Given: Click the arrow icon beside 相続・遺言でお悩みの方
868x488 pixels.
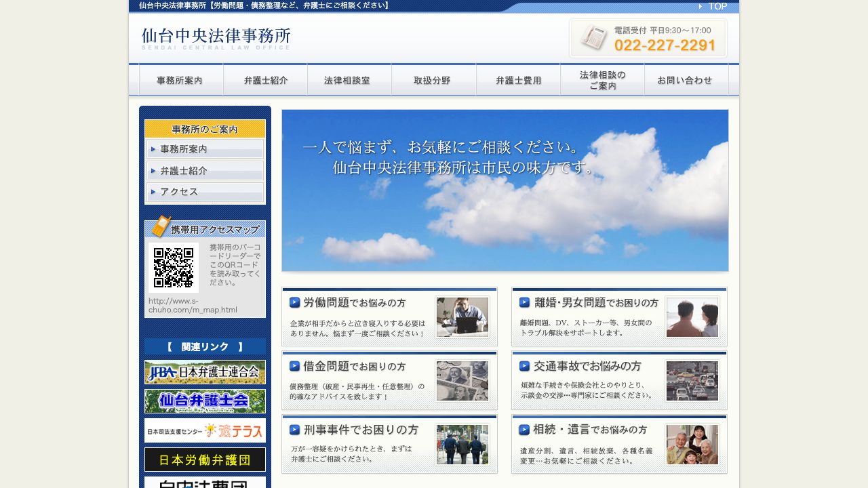Looking at the screenshot, I should pyautogui.click(x=524, y=430).
